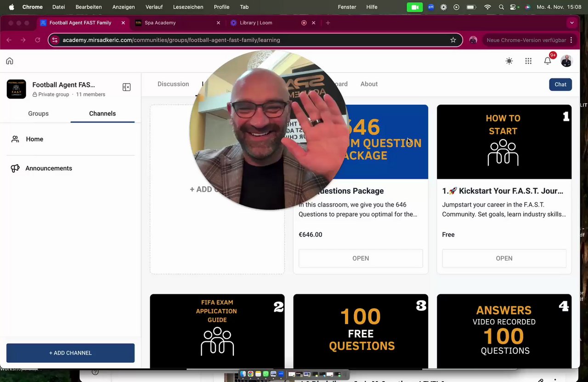Screen dimensions: 588x382
Task: Open the Discussion tab
Action: pos(173,84)
